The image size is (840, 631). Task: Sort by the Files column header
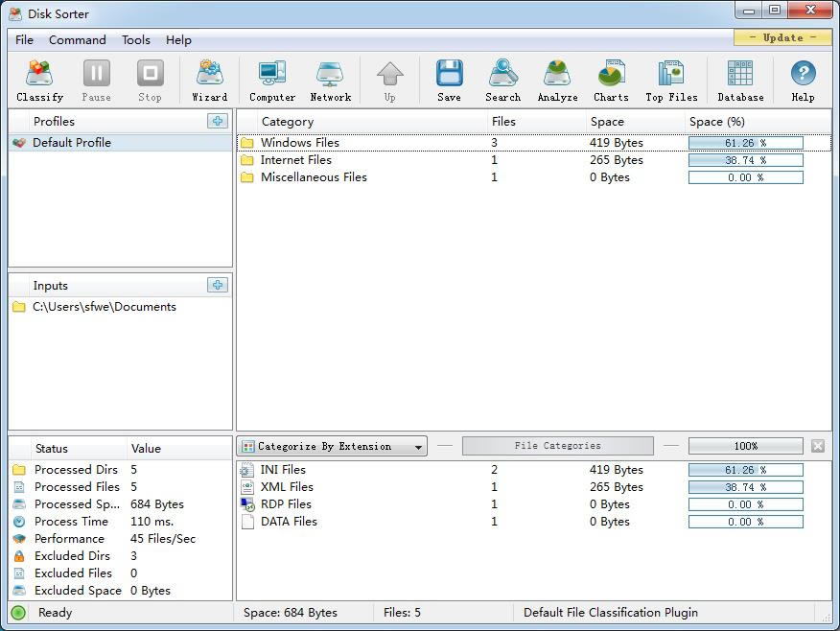click(x=537, y=122)
